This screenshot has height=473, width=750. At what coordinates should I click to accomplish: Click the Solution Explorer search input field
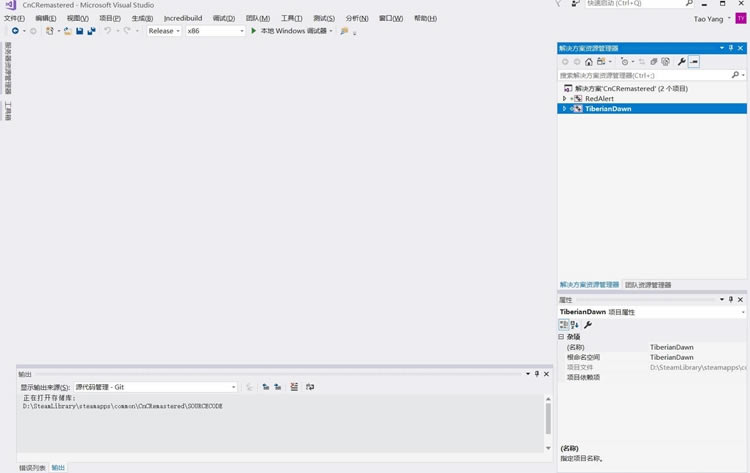pyautogui.click(x=644, y=75)
